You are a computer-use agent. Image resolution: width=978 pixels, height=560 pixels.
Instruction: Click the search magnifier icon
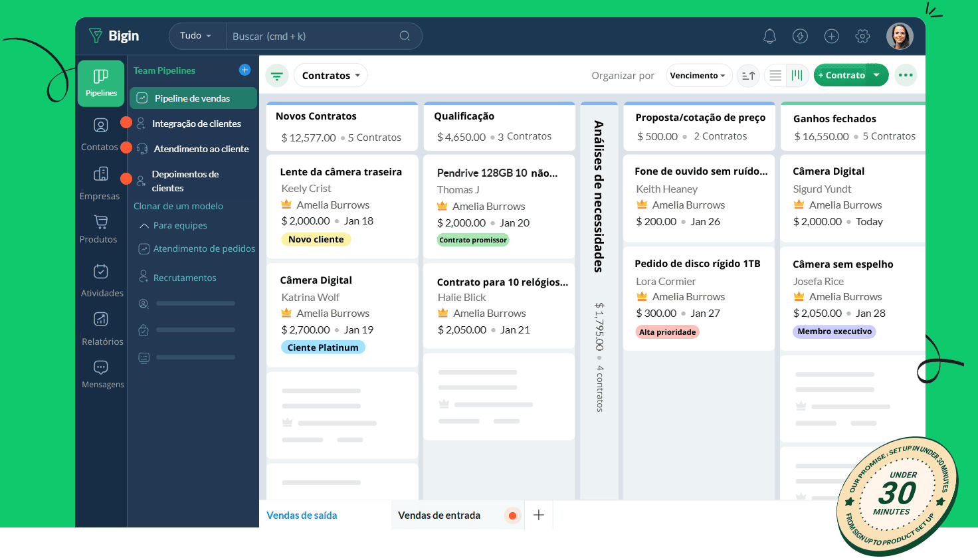[405, 36]
